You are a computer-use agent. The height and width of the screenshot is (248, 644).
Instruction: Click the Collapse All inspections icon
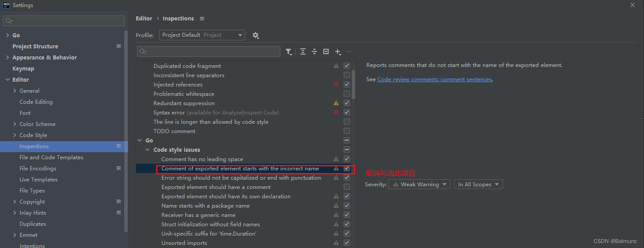point(314,52)
